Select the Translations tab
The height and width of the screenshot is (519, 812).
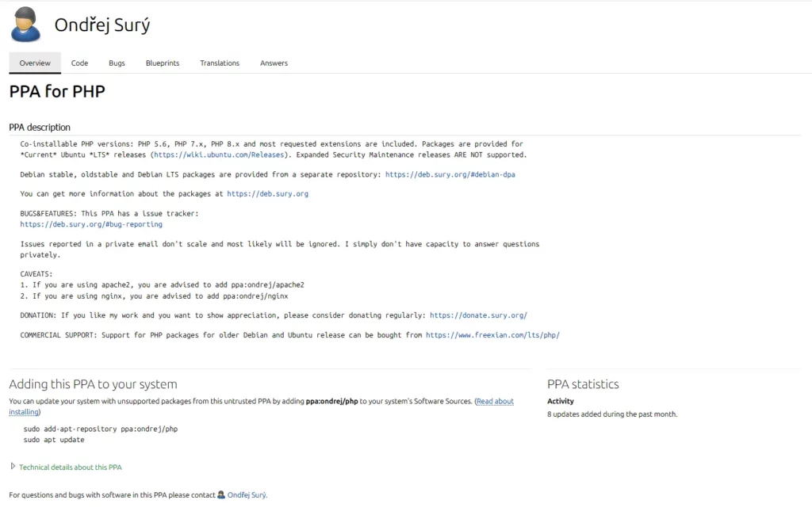point(219,63)
